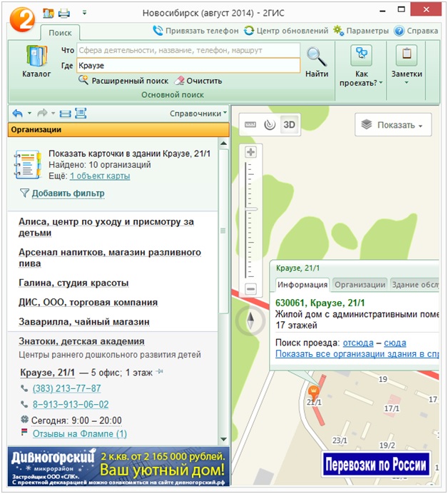Viewport: 448px width, 494px height.
Task: Click the scrollbar down arrow in results list
Action: [223, 439]
